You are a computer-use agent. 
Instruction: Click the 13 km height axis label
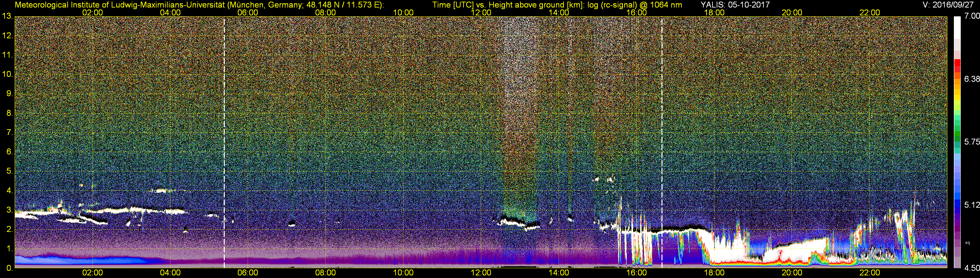[x=7, y=16]
